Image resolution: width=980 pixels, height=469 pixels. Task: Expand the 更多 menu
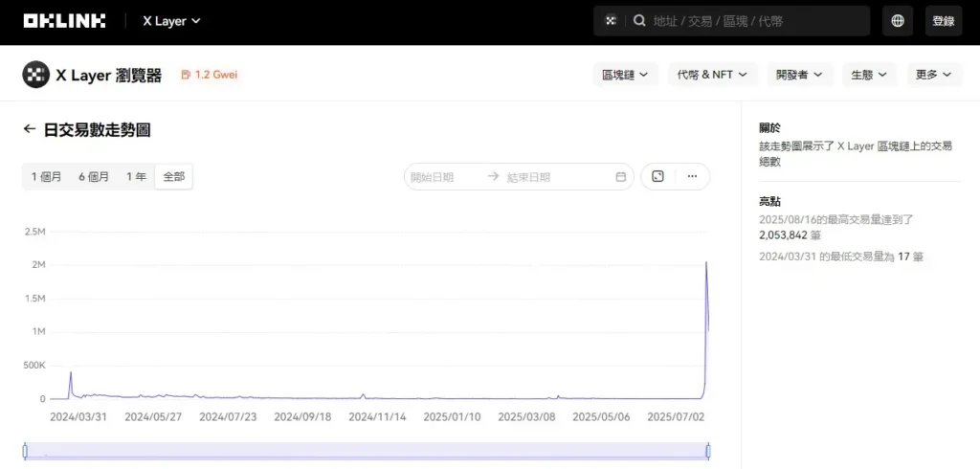[x=934, y=75]
